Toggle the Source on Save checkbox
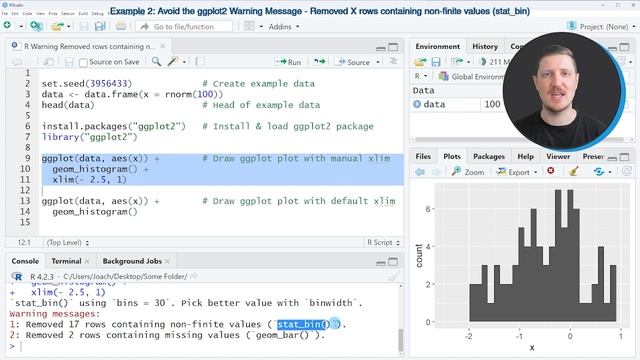Screen dimensions: 640x360 coord(83,62)
